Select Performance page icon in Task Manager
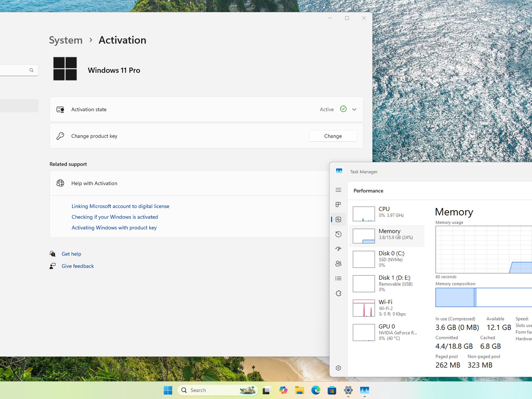 [338, 220]
